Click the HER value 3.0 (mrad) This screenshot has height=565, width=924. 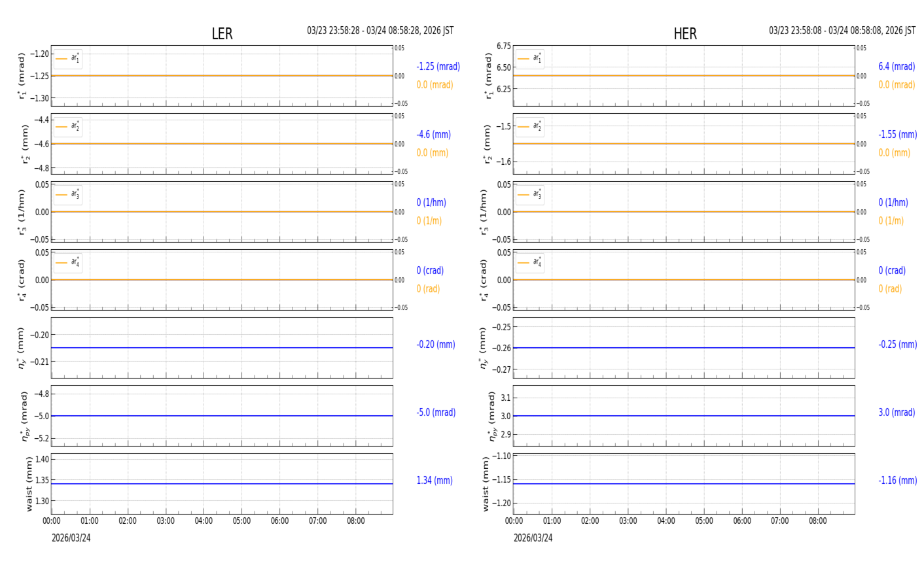pos(896,413)
